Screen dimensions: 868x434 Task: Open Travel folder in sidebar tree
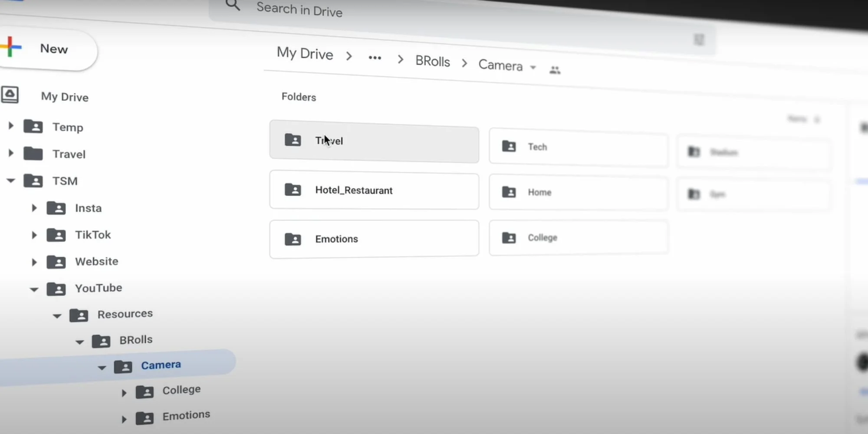(x=69, y=154)
